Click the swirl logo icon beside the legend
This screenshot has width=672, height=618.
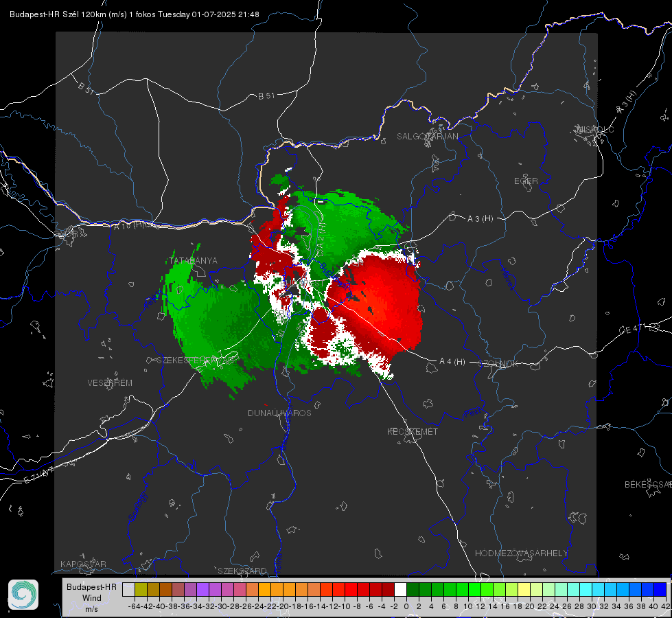point(23,595)
